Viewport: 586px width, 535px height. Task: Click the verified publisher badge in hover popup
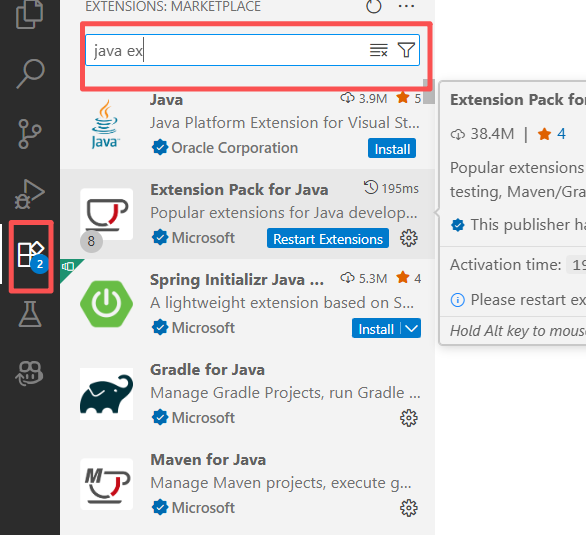[x=458, y=225]
